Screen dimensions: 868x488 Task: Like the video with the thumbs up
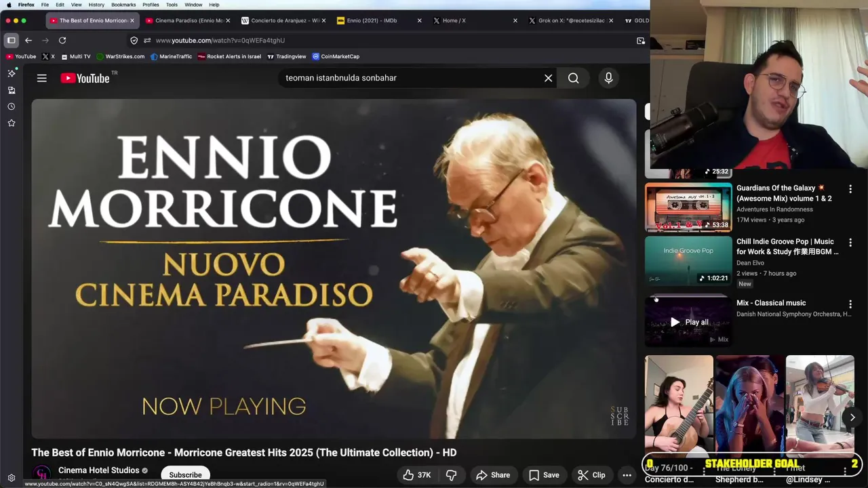point(417,475)
